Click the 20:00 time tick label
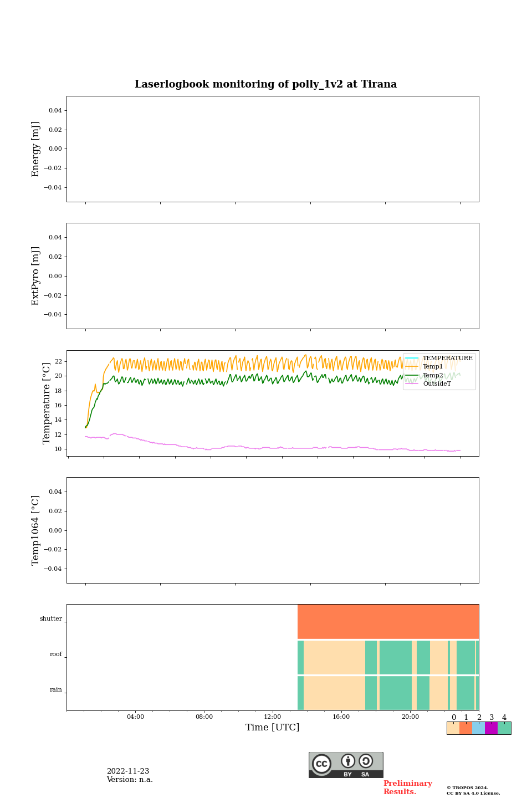This screenshot has width=532, height=798. tap(410, 717)
